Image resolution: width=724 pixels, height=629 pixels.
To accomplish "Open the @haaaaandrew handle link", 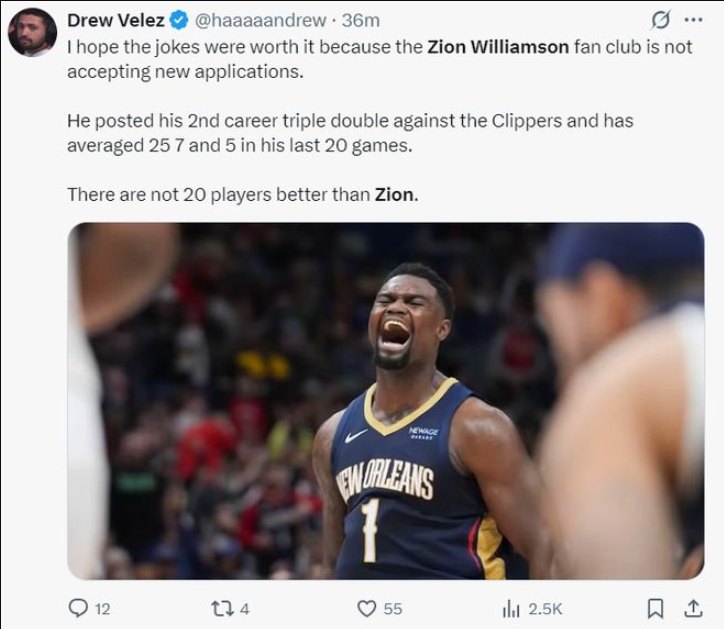I will (261, 20).
